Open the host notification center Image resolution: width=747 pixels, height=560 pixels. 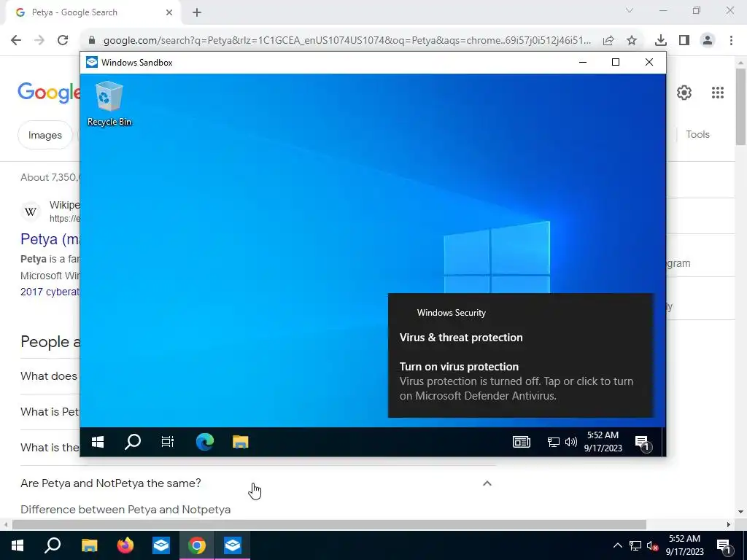[724, 545]
